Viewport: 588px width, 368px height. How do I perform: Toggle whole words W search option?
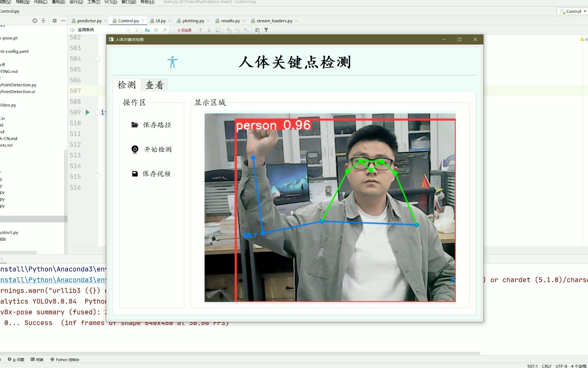click(156, 30)
